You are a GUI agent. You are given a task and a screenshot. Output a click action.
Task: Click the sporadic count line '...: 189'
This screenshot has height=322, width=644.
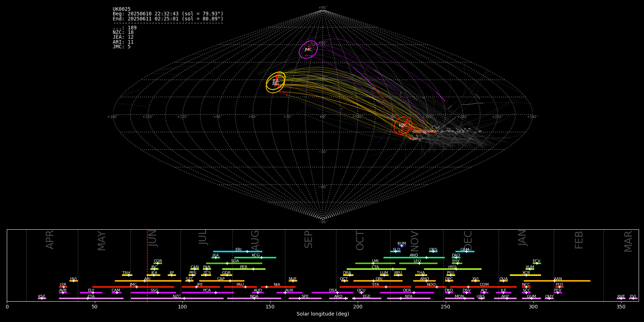coord(125,28)
